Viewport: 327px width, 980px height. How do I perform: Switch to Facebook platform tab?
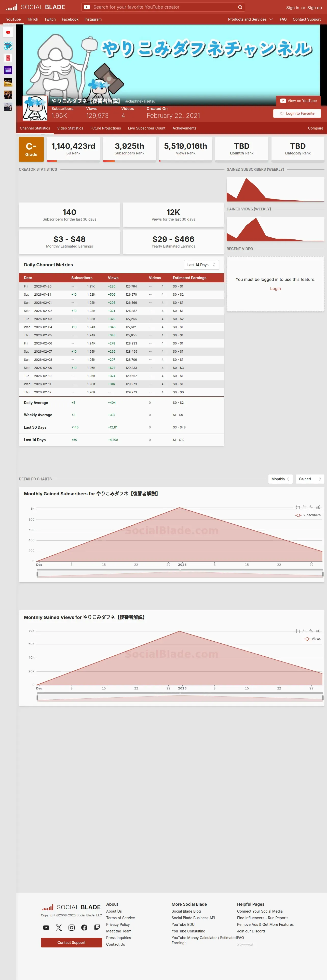[x=70, y=19]
